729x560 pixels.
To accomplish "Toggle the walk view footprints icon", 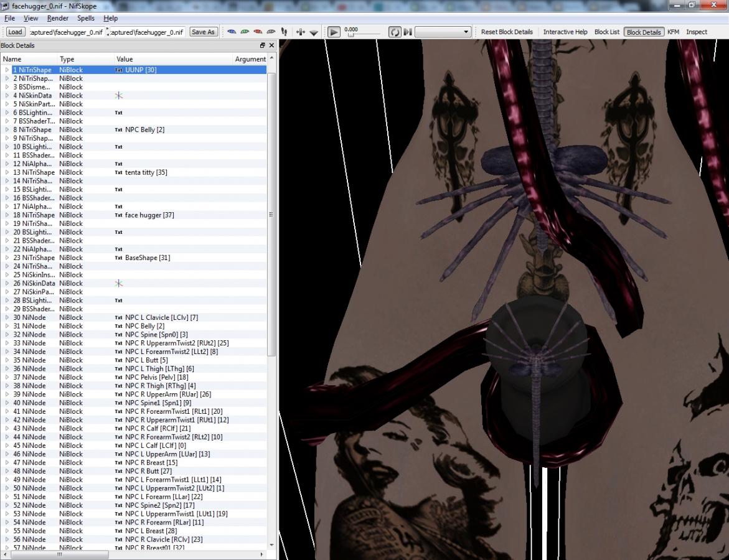I will [284, 32].
